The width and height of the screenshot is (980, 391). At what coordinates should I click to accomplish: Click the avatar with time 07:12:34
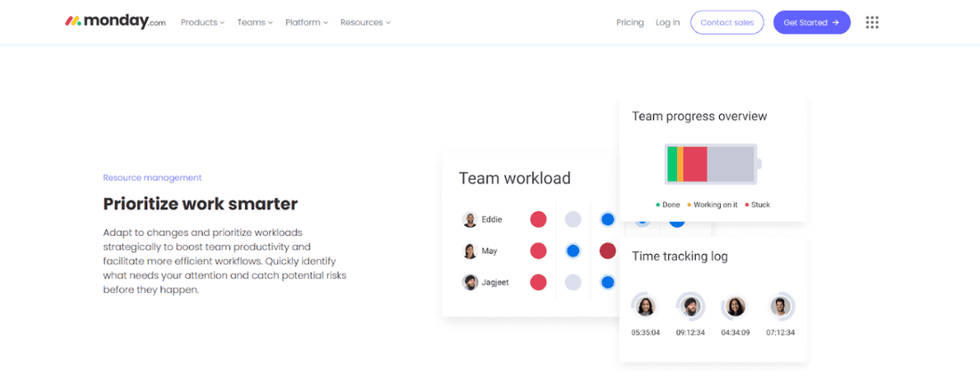(780, 306)
